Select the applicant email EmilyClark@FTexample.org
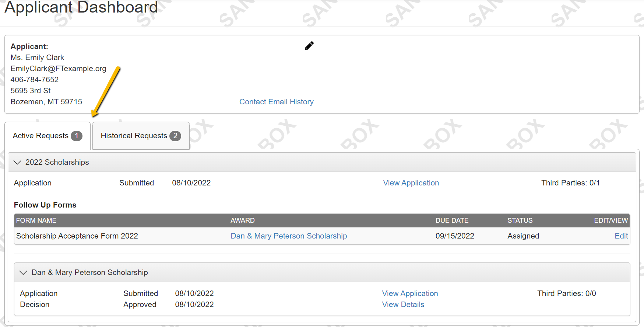Image resolution: width=644 pixels, height=327 pixels. [x=59, y=69]
